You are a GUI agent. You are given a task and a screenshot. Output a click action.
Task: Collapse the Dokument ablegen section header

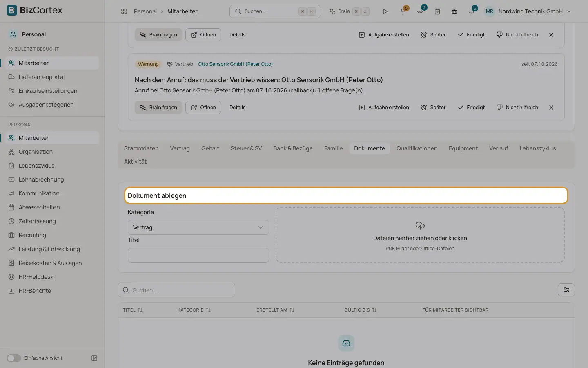[x=346, y=195]
